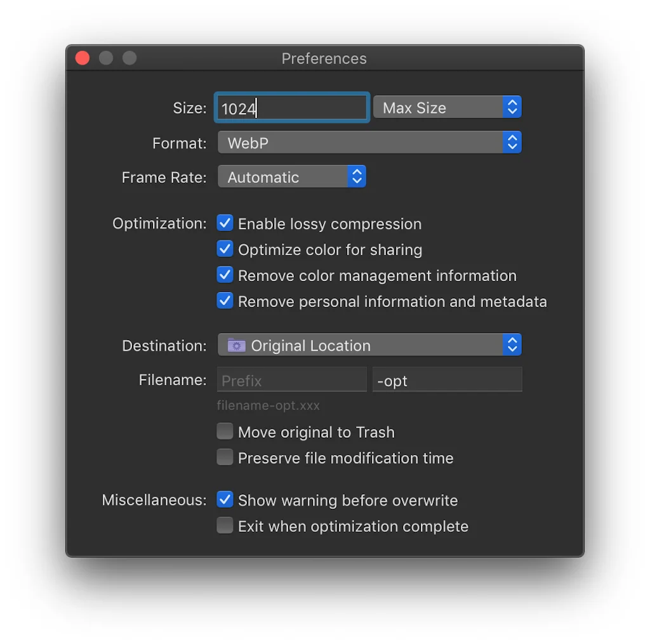Enable Move original to Trash

(x=225, y=432)
